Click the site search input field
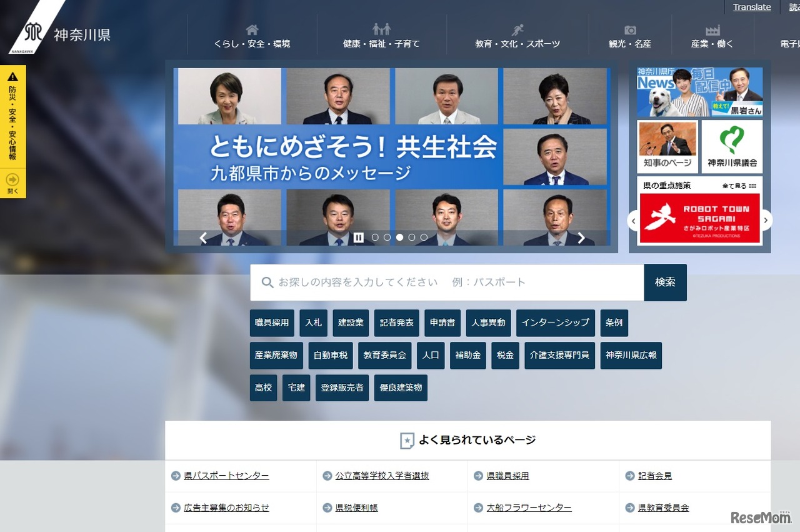 tap(447, 283)
